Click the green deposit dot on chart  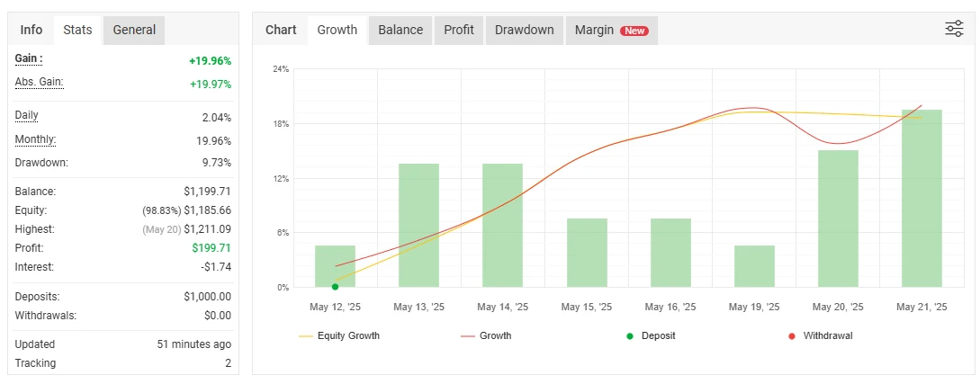[335, 287]
